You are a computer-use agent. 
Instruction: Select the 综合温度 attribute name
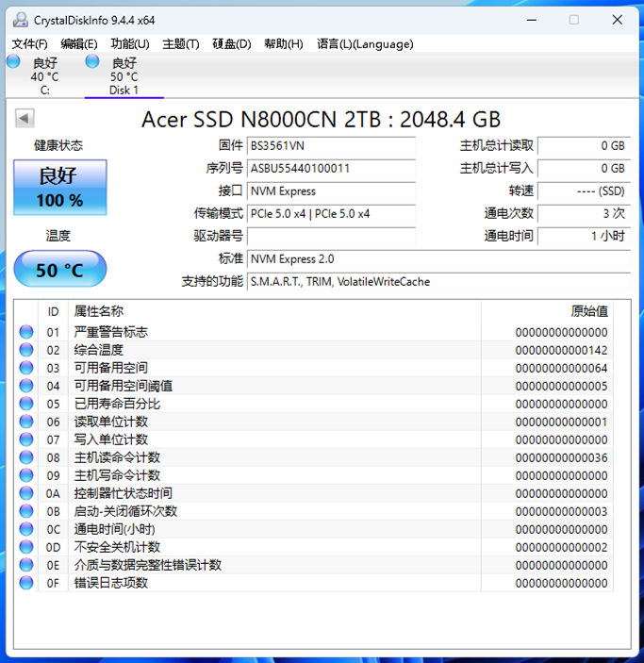click(x=98, y=350)
